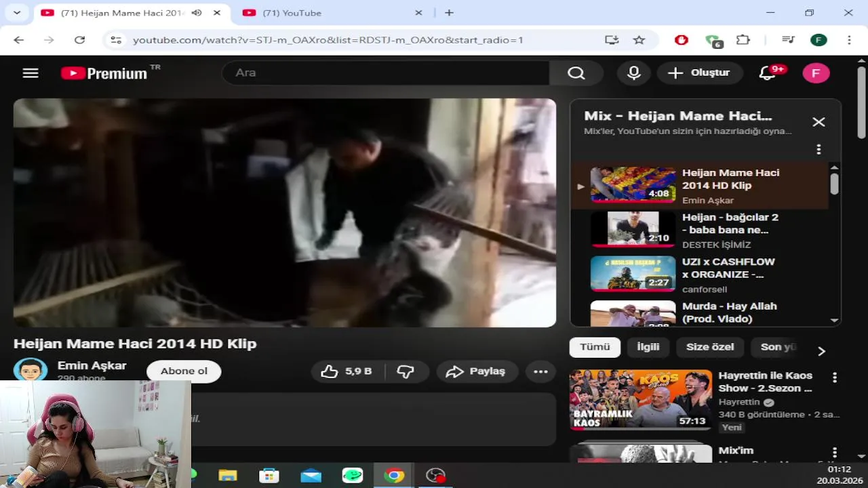Go back in browser history

click(x=18, y=40)
